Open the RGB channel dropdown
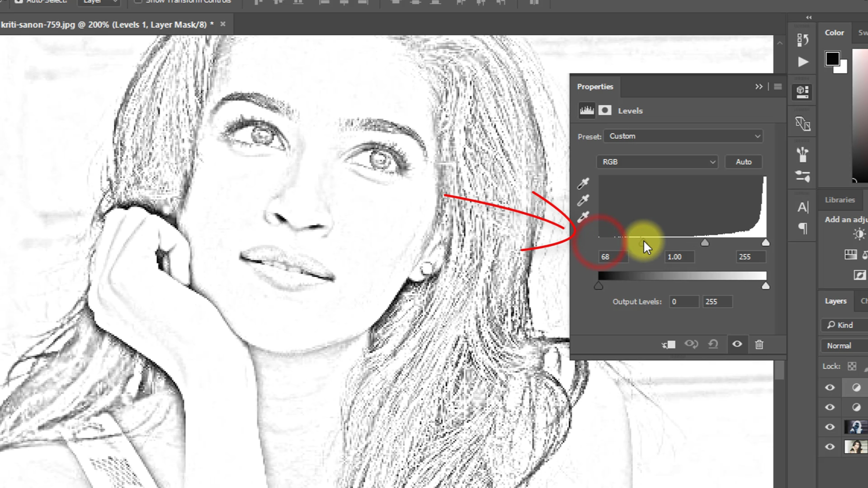 click(x=657, y=161)
